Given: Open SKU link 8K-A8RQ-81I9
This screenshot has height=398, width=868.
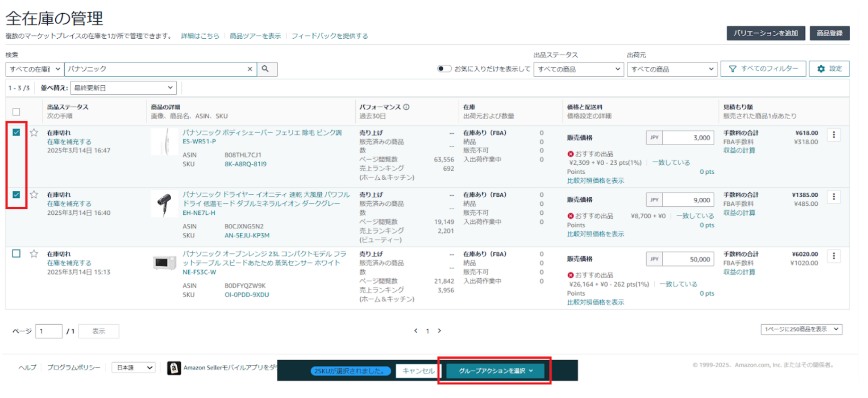Looking at the screenshot, I should click(245, 164).
